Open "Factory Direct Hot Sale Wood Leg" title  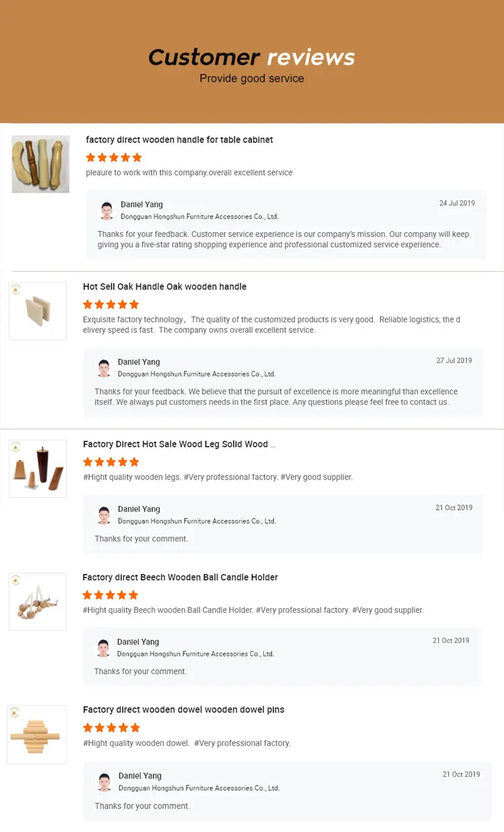179,444
